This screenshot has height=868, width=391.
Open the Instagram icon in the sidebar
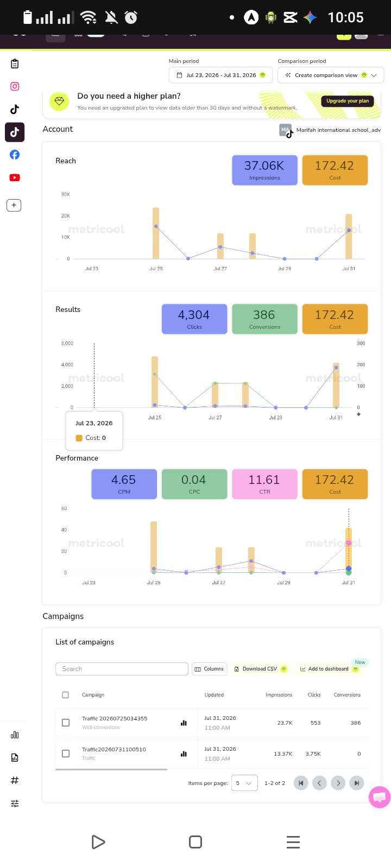pos(15,86)
